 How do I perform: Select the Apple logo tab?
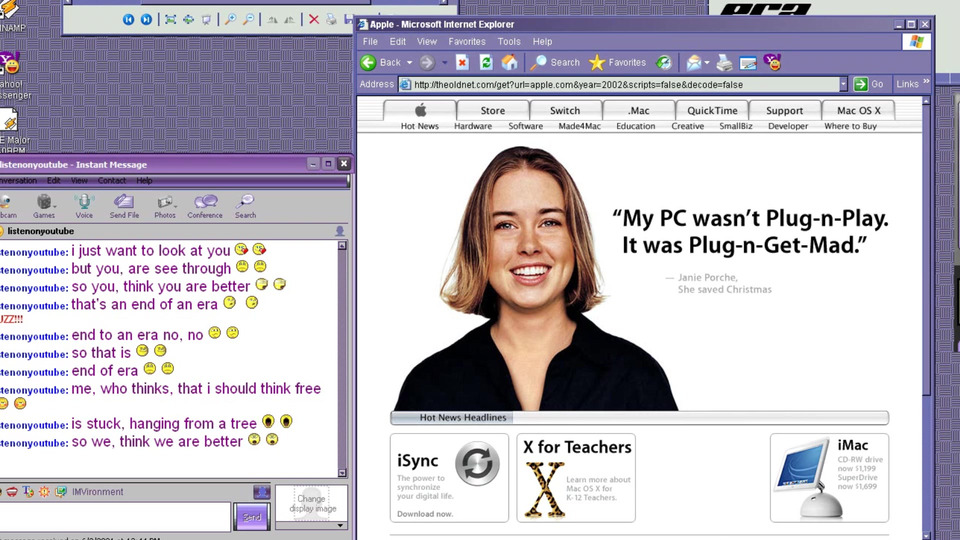(x=420, y=111)
